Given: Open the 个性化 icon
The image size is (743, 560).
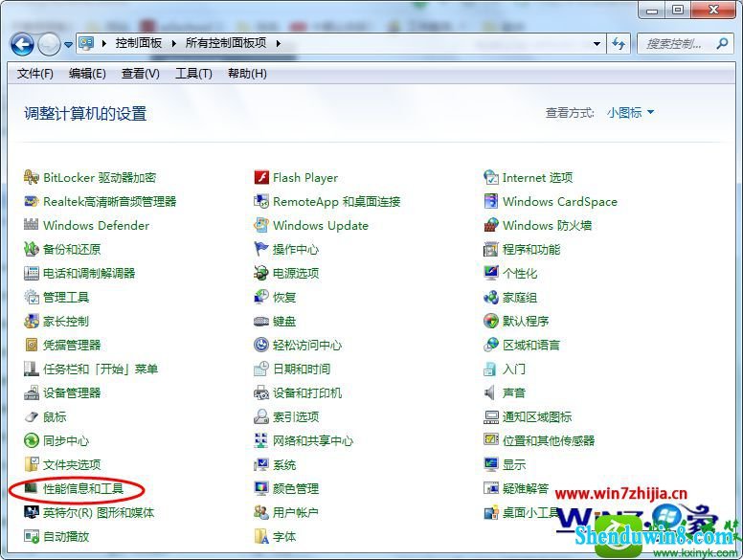Looking at the screenshot, I should click(x=491, y=273).
